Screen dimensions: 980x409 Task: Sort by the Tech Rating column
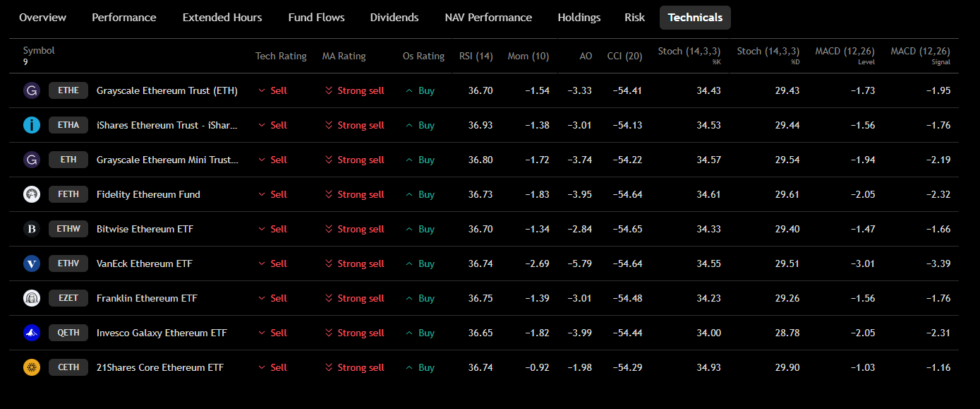click(281, 56)
